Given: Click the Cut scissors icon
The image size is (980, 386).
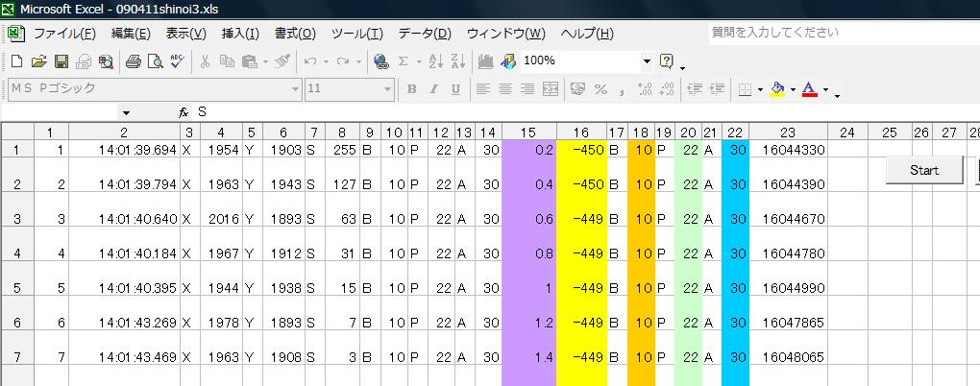Looking at the screenshot, I should 205,61.
